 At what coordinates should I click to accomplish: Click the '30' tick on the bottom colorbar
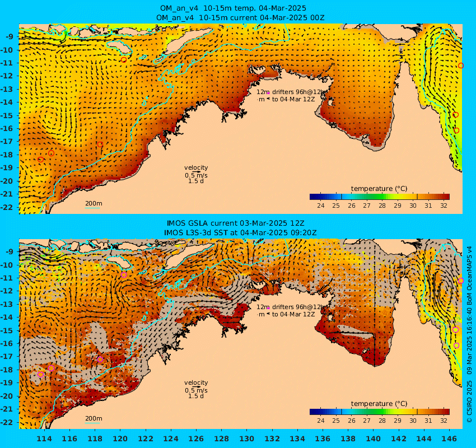pyautogui.click(x=413, y=421)
